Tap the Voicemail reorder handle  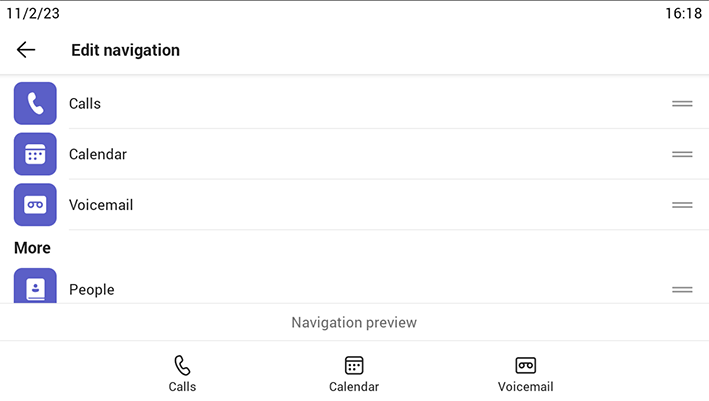[682, 205]
